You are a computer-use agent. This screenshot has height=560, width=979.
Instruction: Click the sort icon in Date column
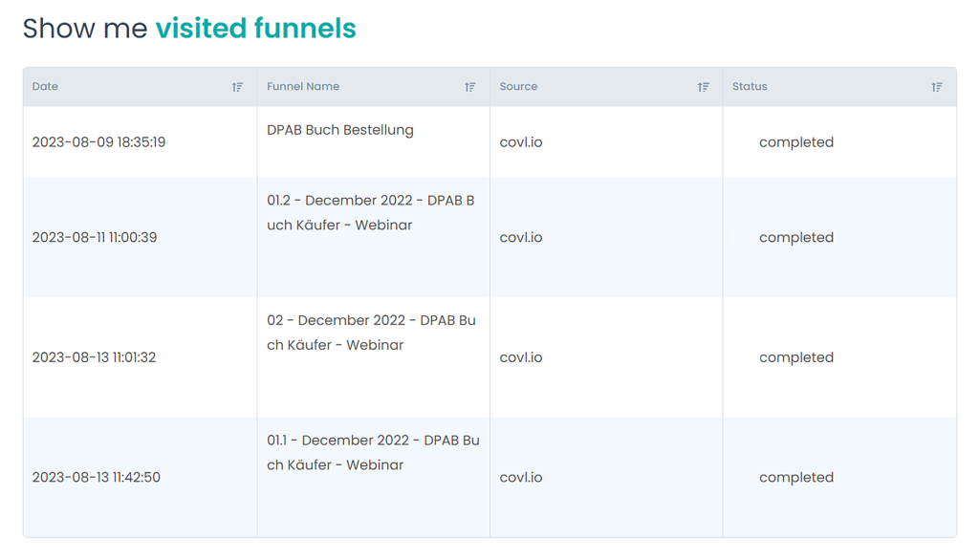(x=238, y=87)
